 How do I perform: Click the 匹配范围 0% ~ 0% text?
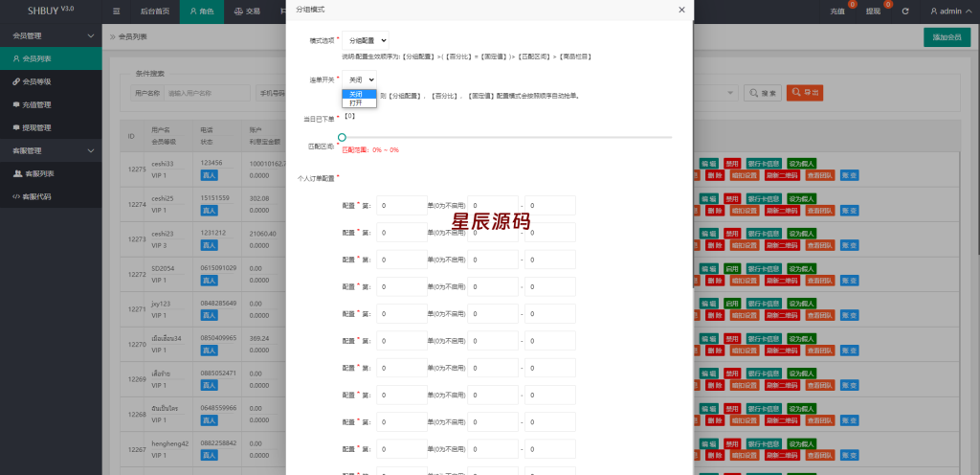370,150
